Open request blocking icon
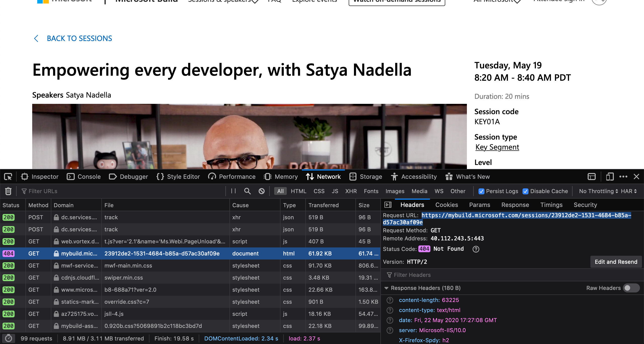Viewport: 644px width, 344px height. (x=262, y=191)
